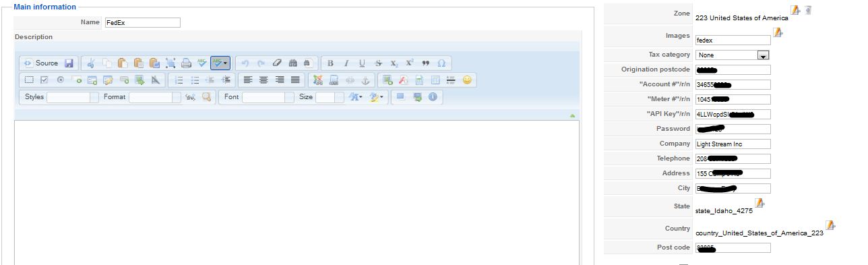Insert a horizontal line
The height and width of the screenshot is (265, 868).
coord(451,80)
